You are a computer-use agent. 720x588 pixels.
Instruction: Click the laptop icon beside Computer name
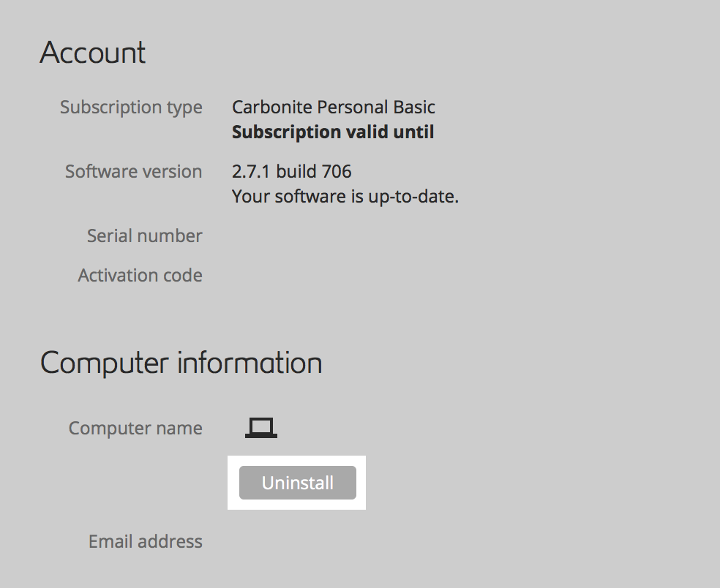point(261,428)
